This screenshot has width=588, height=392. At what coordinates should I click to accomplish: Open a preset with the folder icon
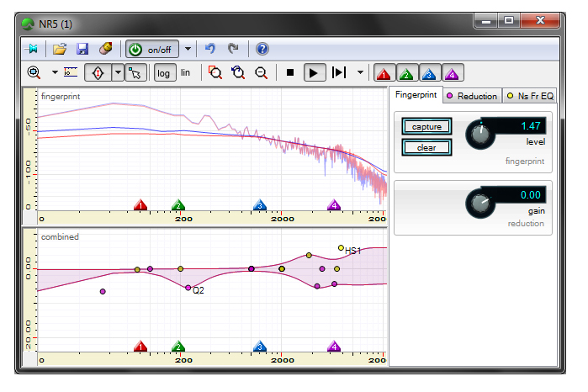point(59,49)
